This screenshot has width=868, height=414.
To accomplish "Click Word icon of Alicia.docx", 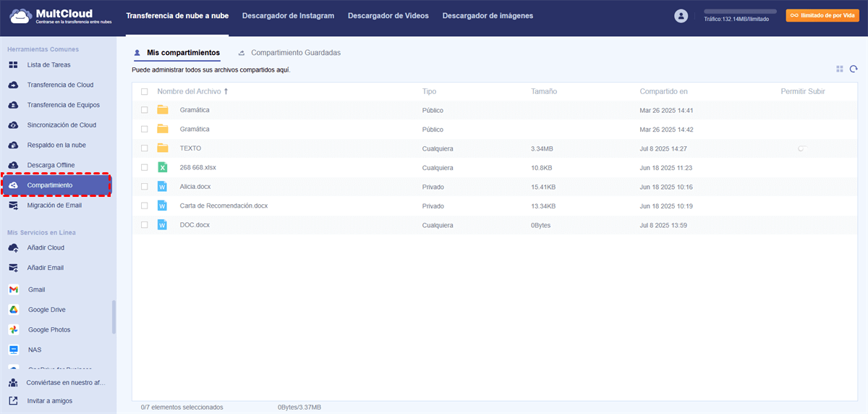I will pyautogui.click(x=163, y=187).
